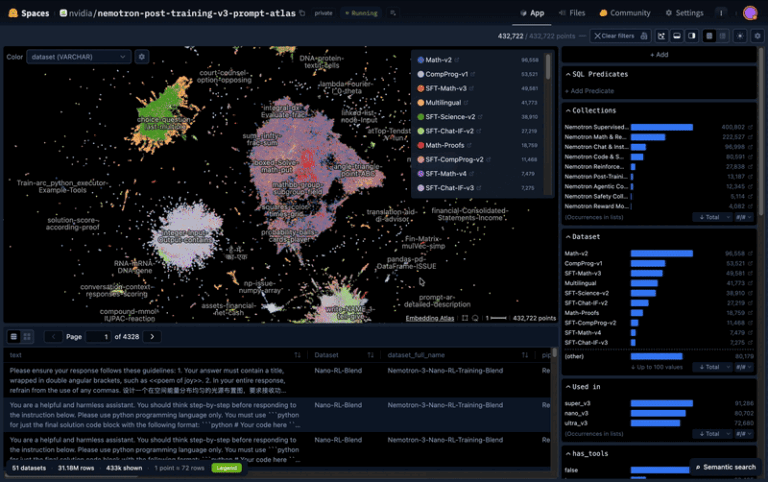
Task: Open external link icon for Math-v2 legend entry
Action: (457, 60)
